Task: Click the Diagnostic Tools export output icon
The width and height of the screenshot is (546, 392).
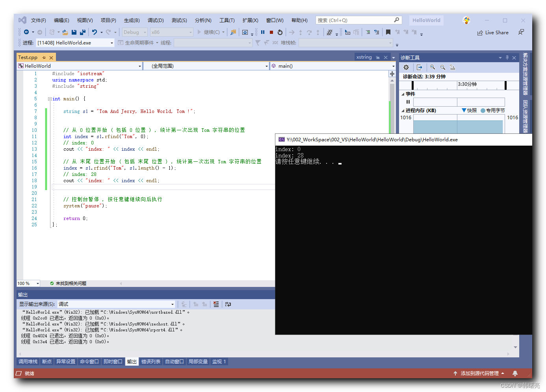Action: click(419, 67)
